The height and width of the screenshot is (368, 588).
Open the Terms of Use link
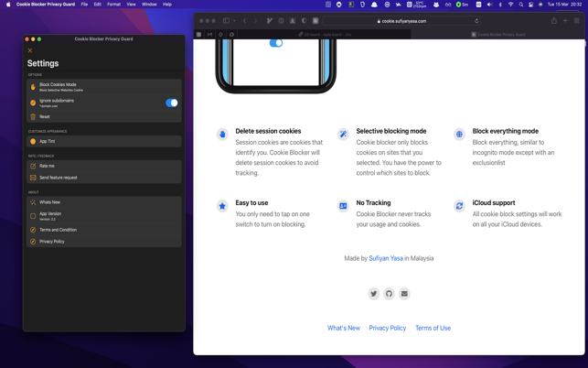pos(433,329)
